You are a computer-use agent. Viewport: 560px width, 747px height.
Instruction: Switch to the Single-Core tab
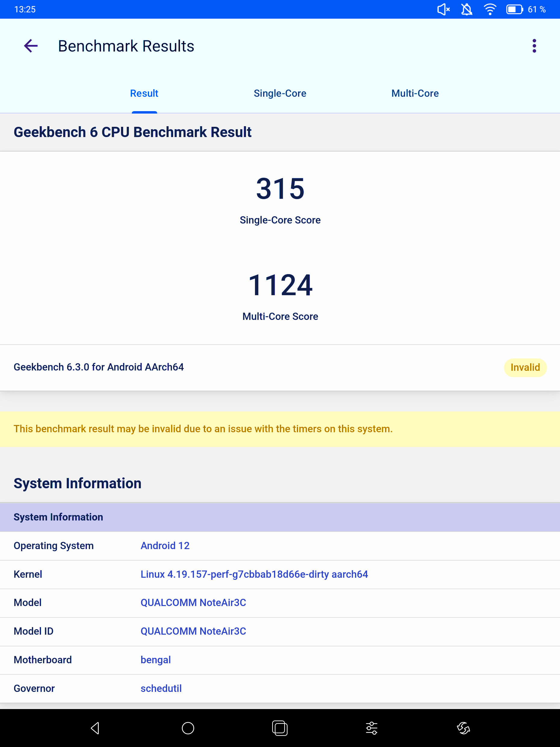tap(280, 93)
